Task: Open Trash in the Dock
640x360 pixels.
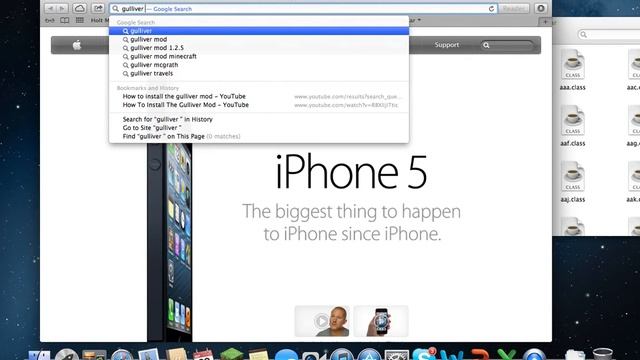Action: tap(602, 354)
